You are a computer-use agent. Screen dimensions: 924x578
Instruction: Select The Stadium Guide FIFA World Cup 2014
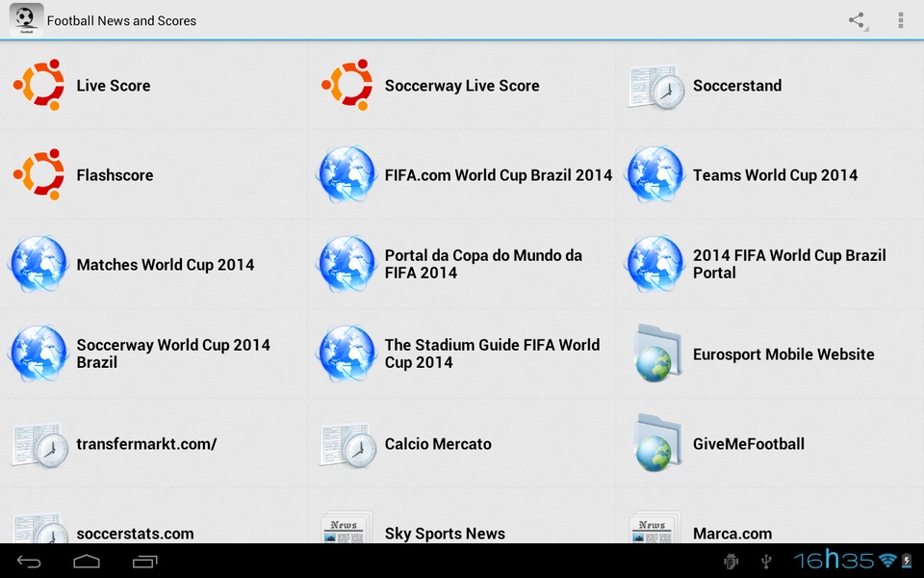coord(492,354)
